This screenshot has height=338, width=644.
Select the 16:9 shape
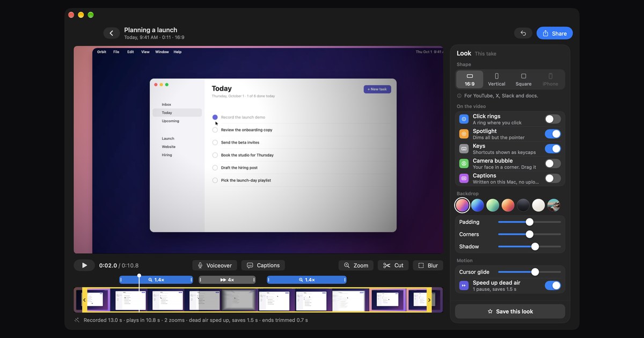[x=470, y=79]
